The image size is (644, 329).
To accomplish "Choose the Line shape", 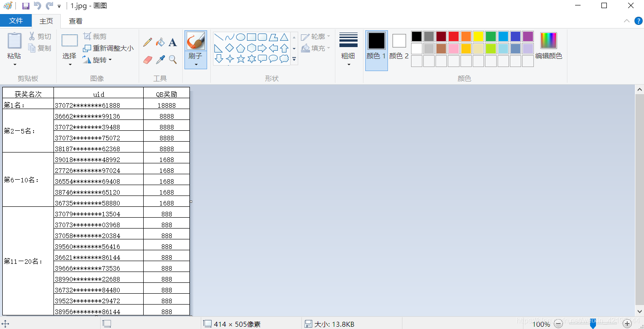I will [x=219, y=37].
